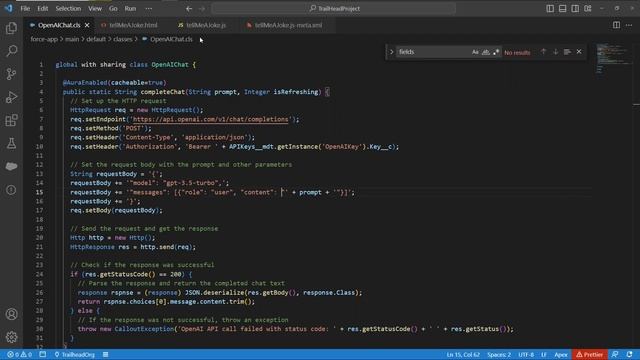
Task: Split the editor right
Action: coord(616,25)
